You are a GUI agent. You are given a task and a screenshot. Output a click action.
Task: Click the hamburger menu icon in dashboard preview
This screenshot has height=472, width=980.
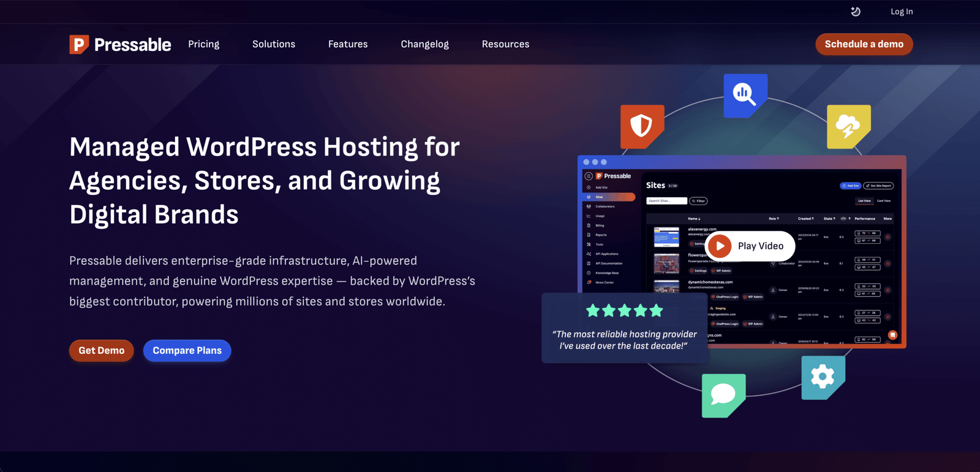(x=589, y=176)
